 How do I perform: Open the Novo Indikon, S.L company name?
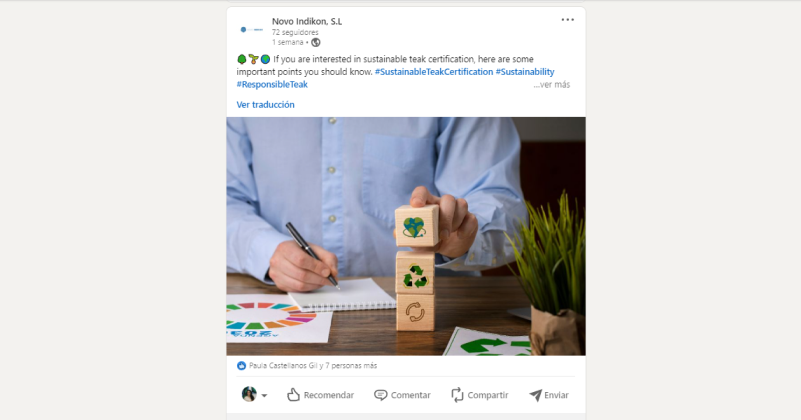pyautogui.click(x=307, y=21)
